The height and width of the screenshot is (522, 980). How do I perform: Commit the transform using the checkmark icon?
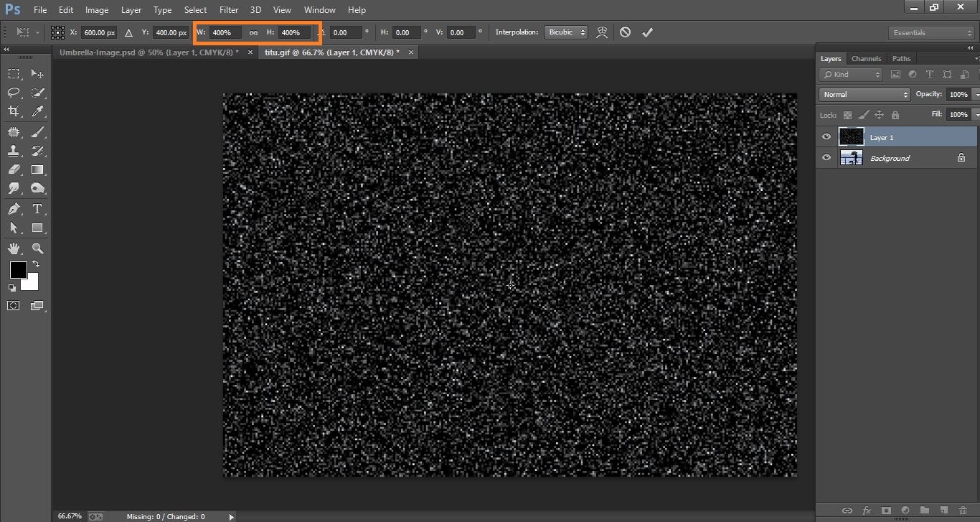click(x=647, y=32)
